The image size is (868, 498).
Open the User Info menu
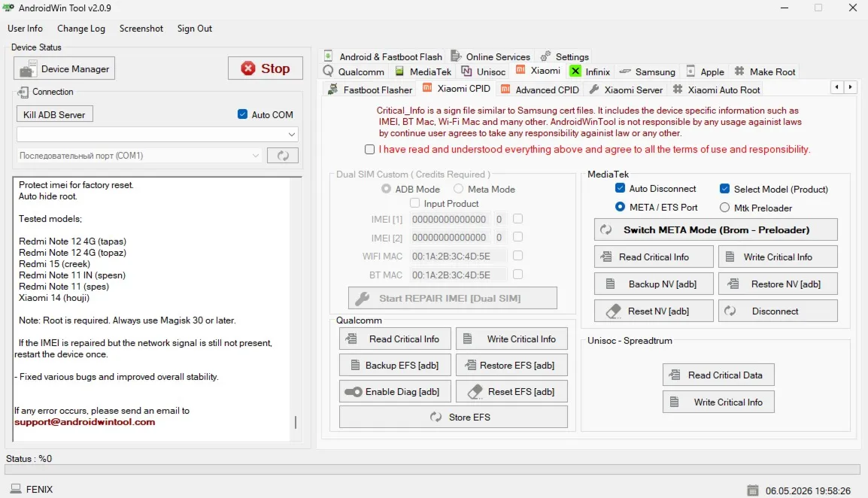click(x=25, y=29)
